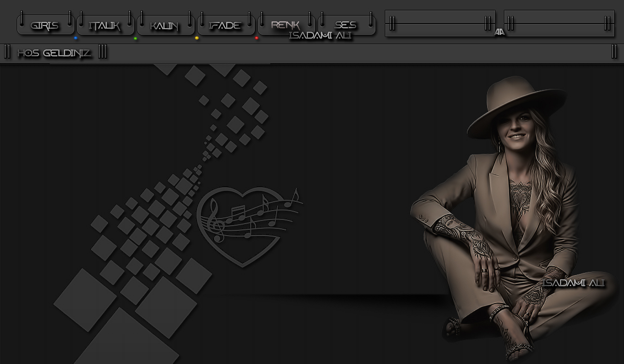Click the GIRIS button
The width and height of the screenshot is (624, 364).
pyautogui.click(x=45, y=25)
